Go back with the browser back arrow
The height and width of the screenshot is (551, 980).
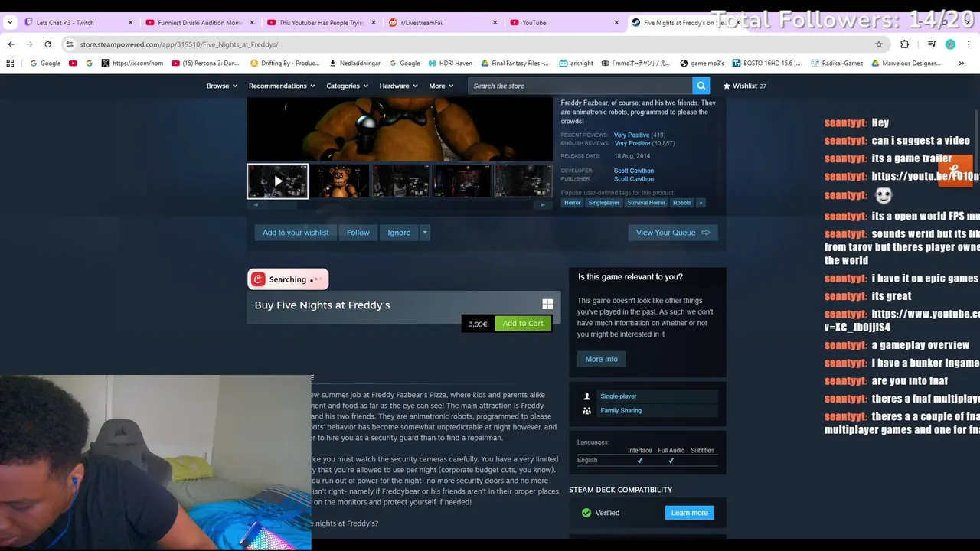point(11,44)
